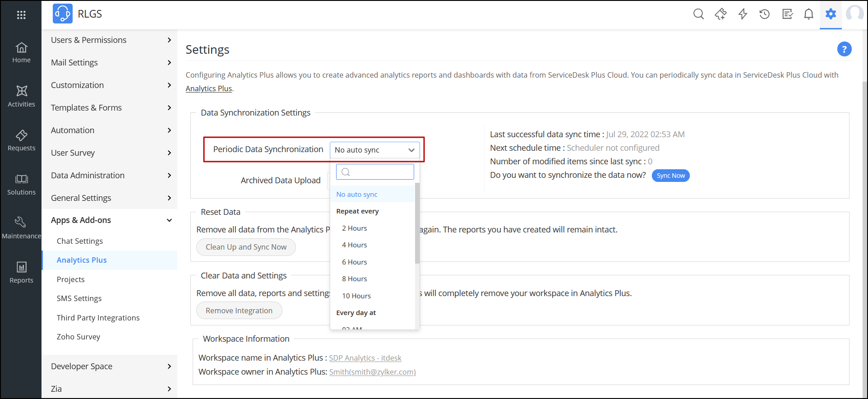Open the search icon in header

pyautogui.click(x=698, y=14)
